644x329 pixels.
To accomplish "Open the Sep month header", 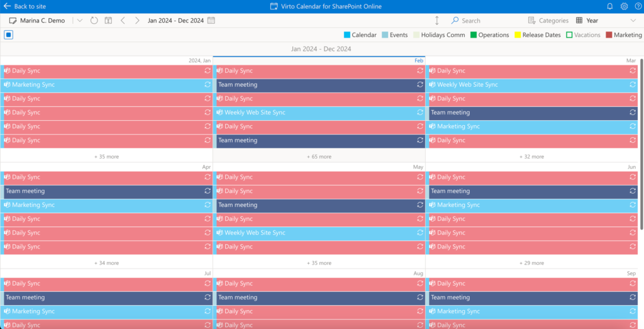I will (631, 273).
